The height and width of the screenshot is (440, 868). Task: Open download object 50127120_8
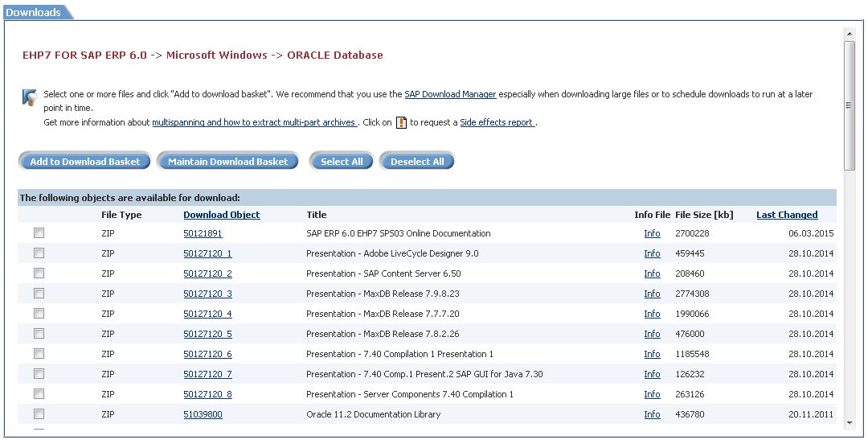(207, 394)
